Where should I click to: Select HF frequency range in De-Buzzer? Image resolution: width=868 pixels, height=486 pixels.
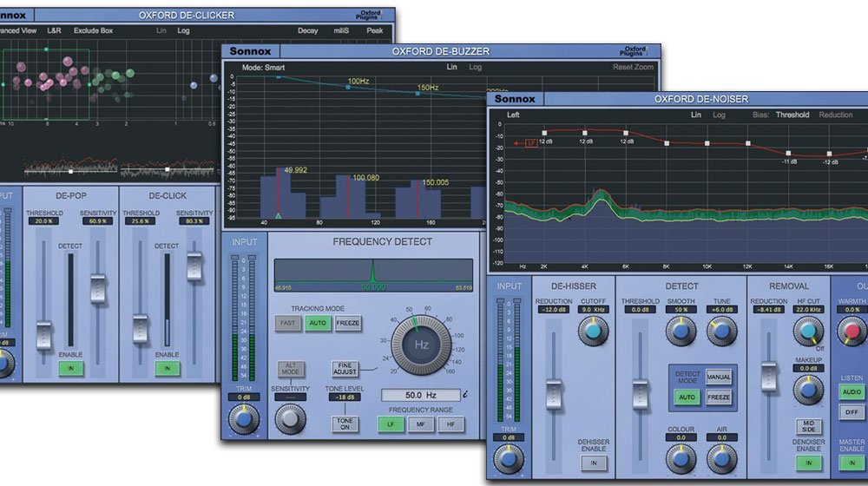point(450,424)
